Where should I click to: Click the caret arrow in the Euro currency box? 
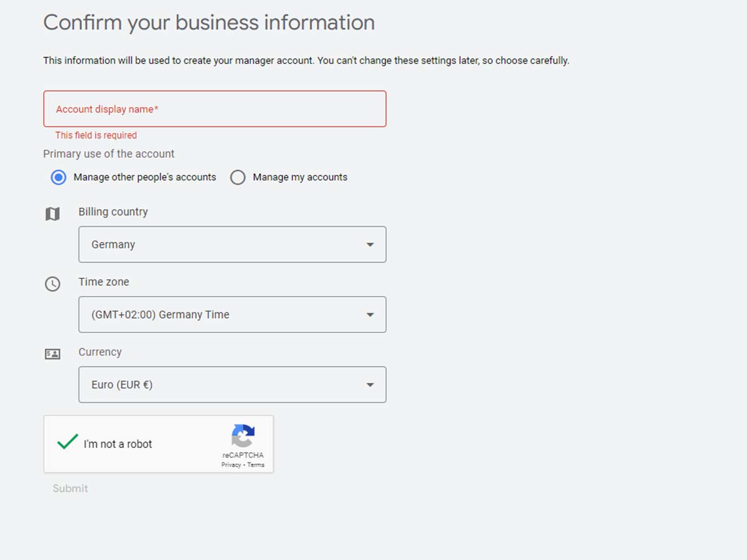(x=370, y=385)
